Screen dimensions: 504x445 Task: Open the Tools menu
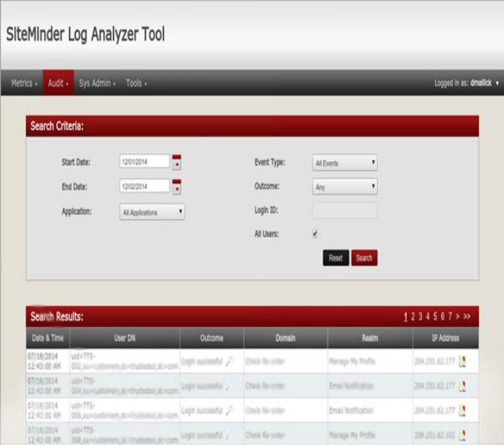136,83
